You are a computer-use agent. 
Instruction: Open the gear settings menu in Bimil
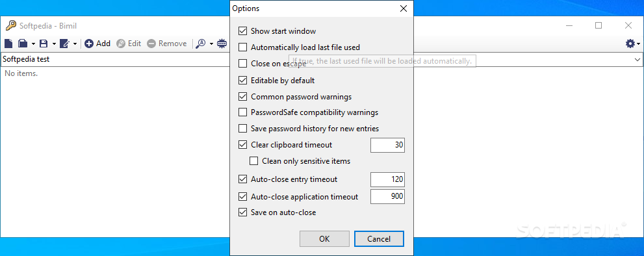632,43
